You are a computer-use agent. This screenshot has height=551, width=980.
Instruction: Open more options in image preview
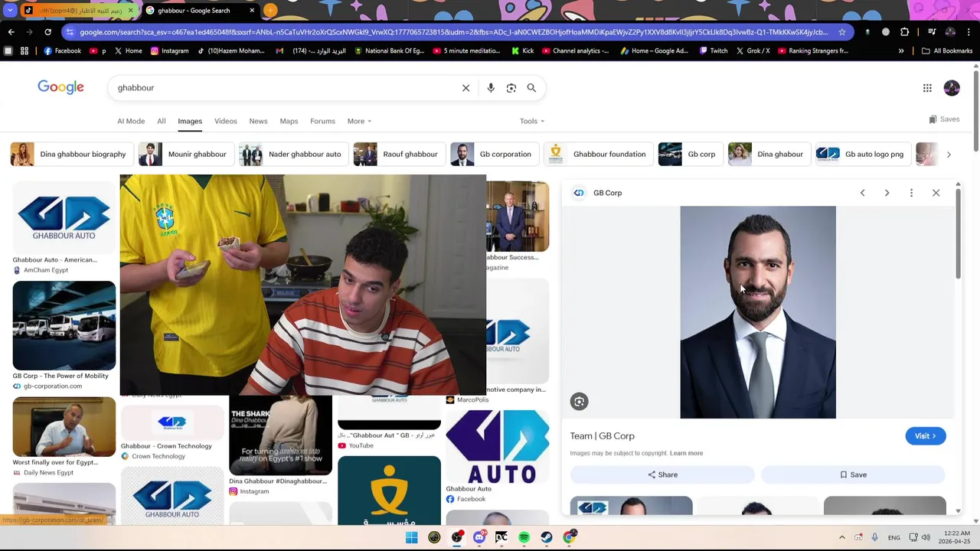[x=911, y=193]
